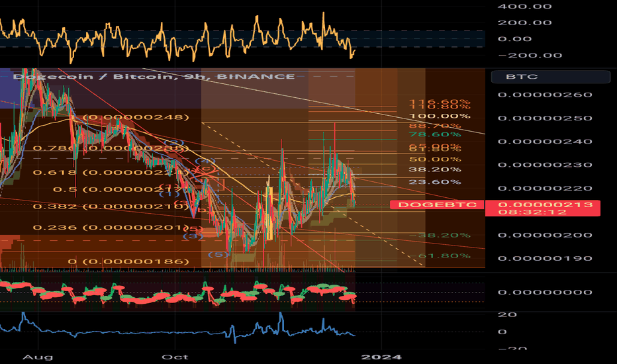617x364 pixels.
Task: Click the 50.00% Fibonacci label
Action: 435,159
